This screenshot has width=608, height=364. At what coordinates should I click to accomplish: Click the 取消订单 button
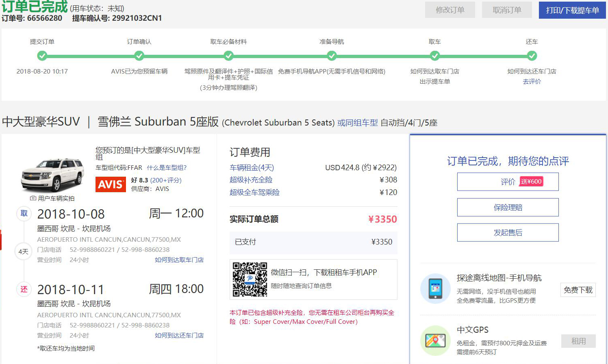coord(507,10)
